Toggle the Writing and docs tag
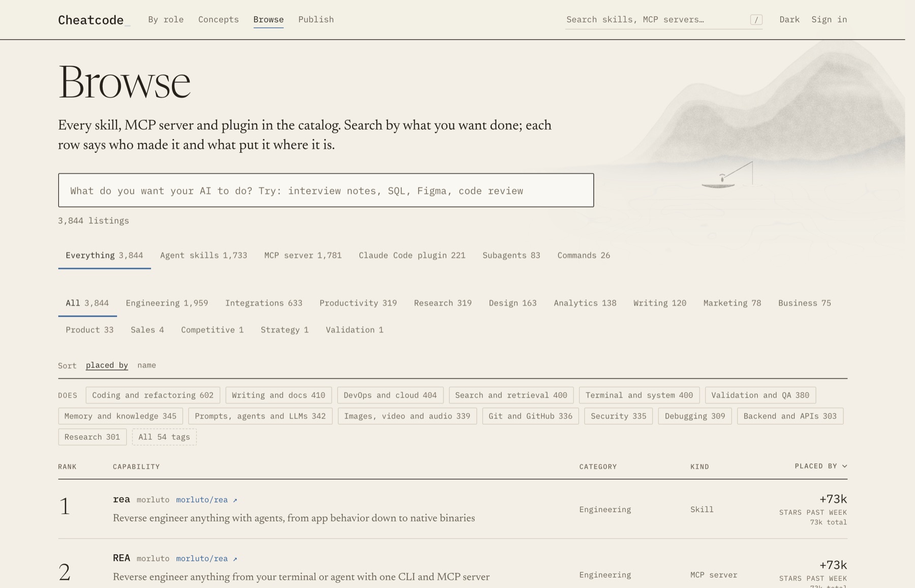915x588 pixels. 279,395
